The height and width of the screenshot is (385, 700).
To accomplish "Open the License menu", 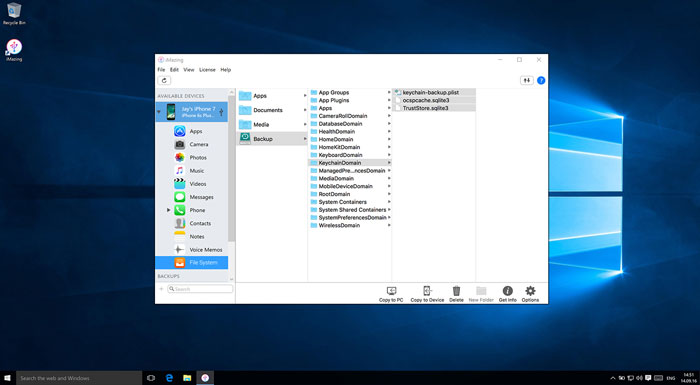I will (x=207, y=70).
